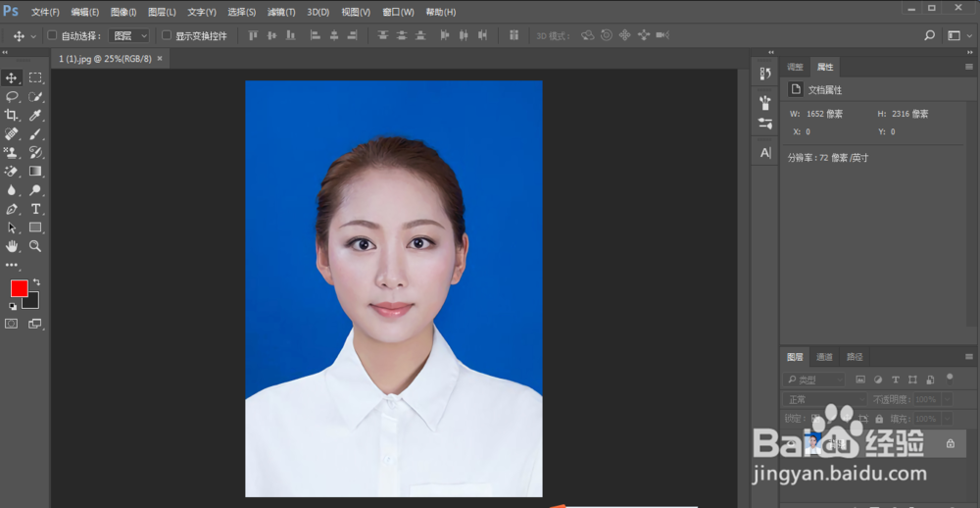Select the Clone Stamp tool
Screen dimensions: 980x508
click(x=11, y=152)
